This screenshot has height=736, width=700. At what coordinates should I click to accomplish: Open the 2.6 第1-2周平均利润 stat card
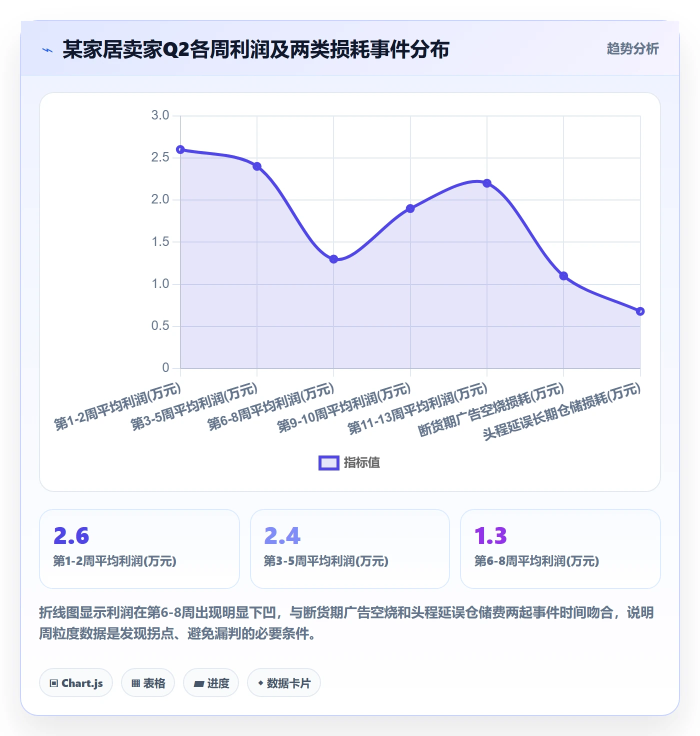tap(139, 549)
